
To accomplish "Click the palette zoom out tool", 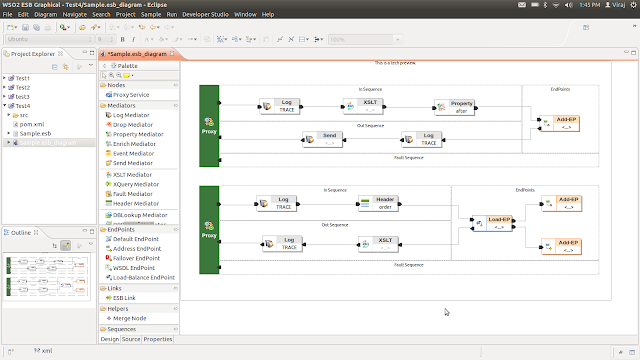I will pos(119,75).
